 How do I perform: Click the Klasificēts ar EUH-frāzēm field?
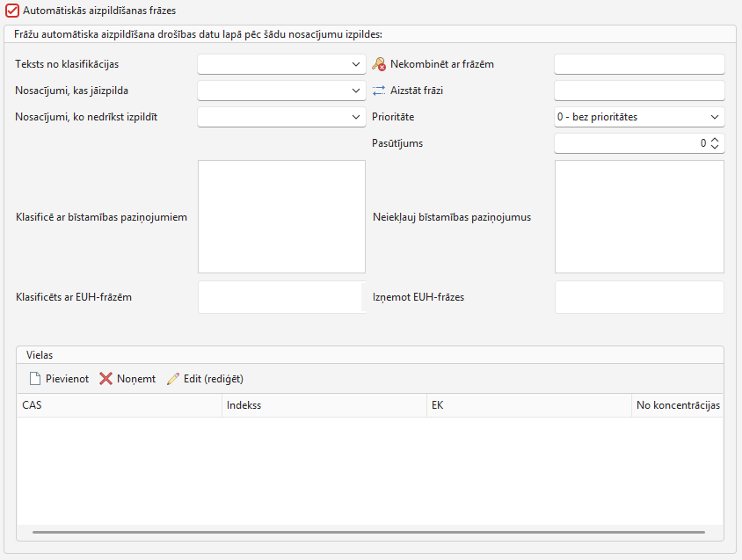point(281,297)
